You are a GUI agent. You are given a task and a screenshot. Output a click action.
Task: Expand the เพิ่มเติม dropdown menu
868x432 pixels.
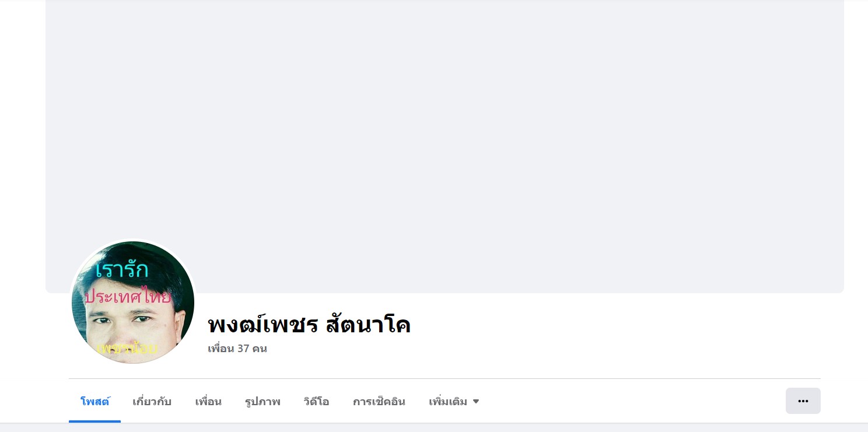point(454,402)
